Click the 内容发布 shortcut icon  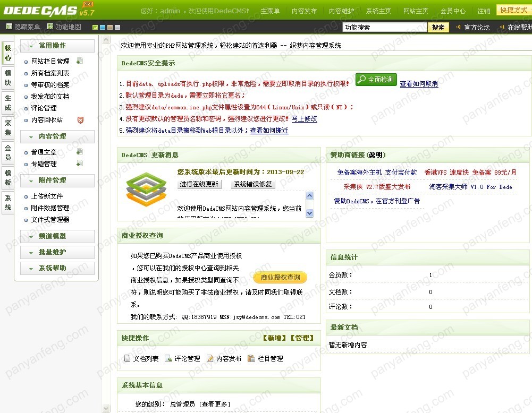click(210, 358)
